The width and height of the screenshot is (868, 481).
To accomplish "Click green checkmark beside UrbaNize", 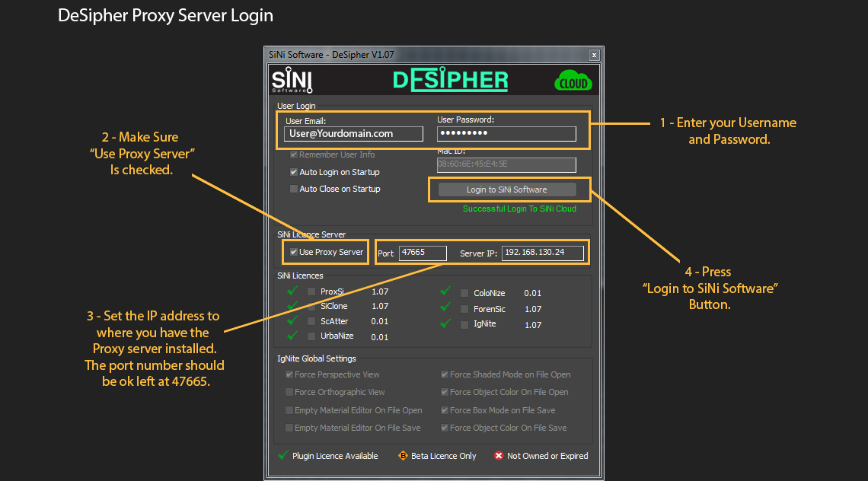I will 293,335.
